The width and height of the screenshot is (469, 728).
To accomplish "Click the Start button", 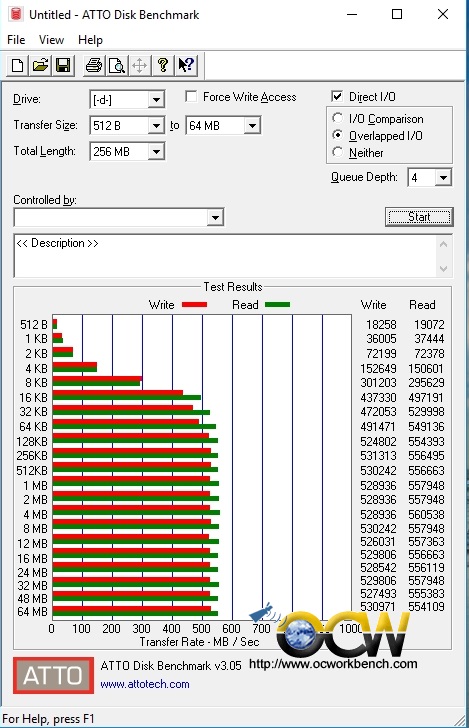I will [419, 217].
